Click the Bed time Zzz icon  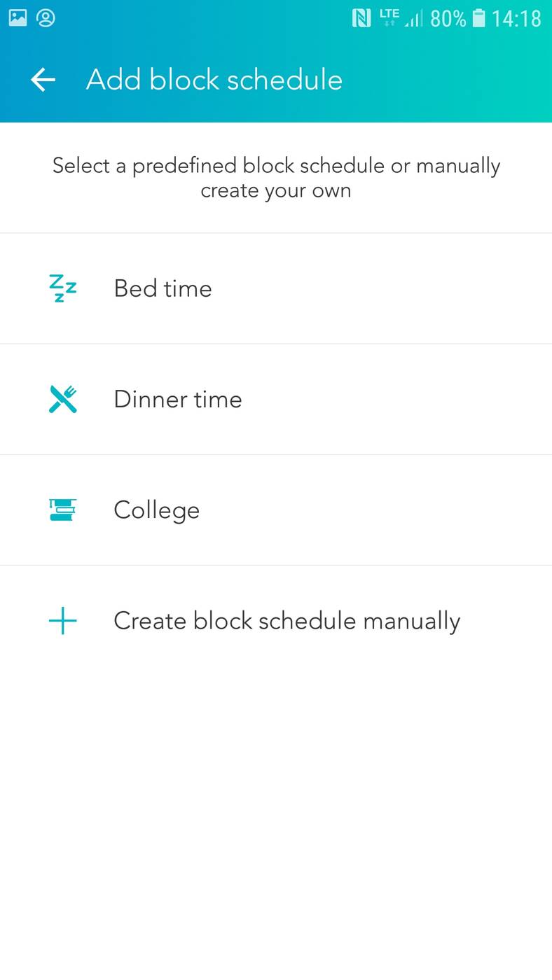(x=63, y=288)
